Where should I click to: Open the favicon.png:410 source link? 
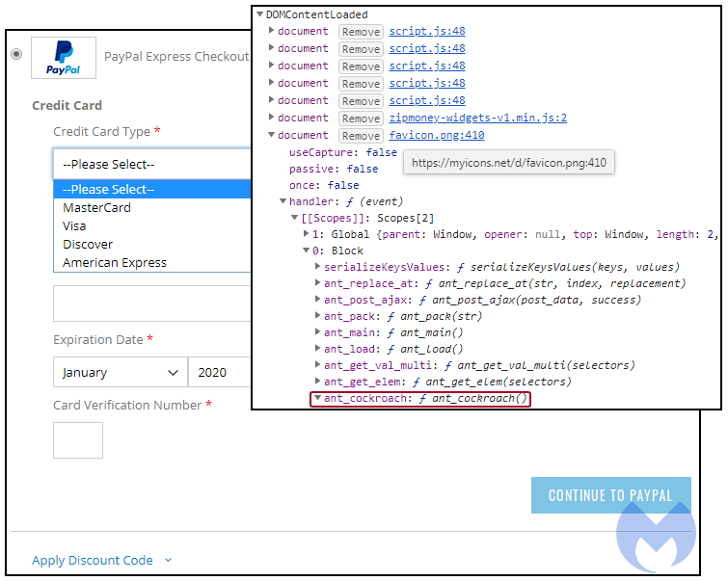click(x=436, y=135)
